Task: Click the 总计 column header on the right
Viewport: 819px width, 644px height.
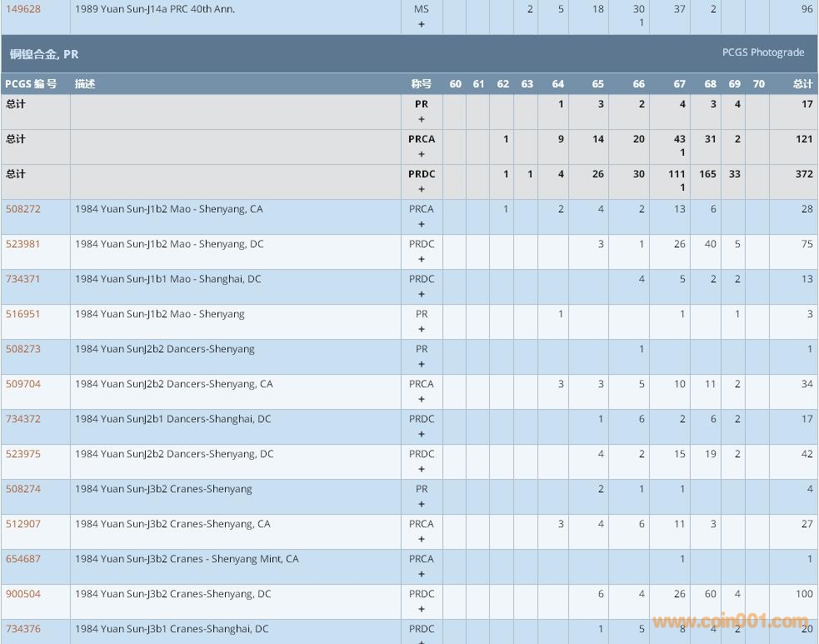Action: click(802, 84)
